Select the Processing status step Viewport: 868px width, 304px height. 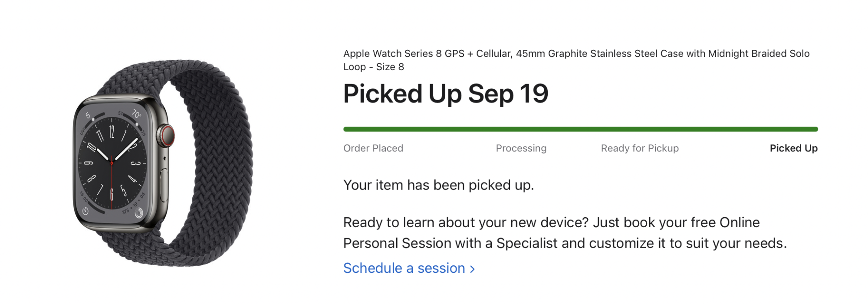521,148
